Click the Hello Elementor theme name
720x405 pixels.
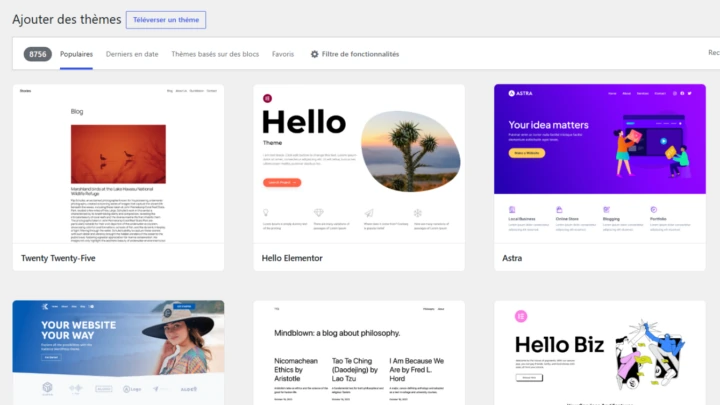(292, 258)
